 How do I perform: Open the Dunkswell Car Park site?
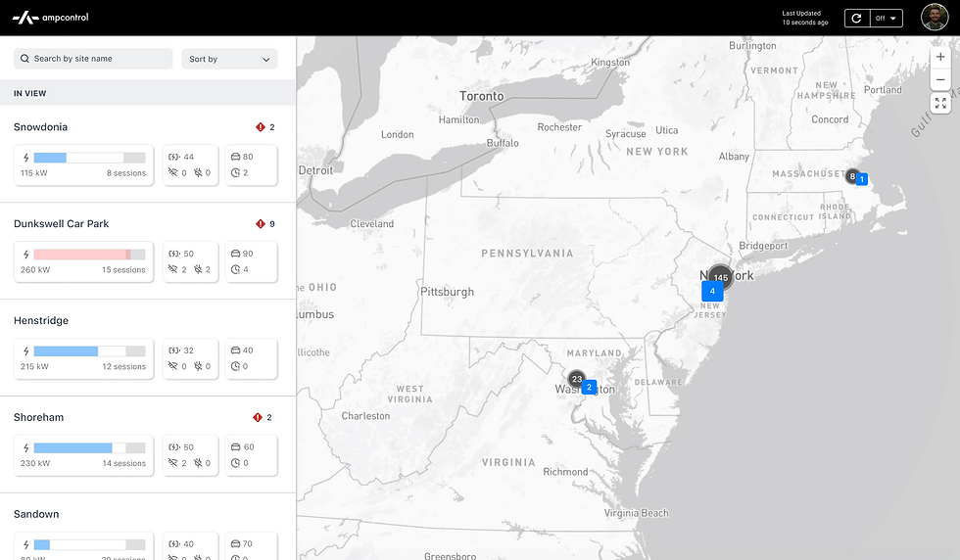61,224
